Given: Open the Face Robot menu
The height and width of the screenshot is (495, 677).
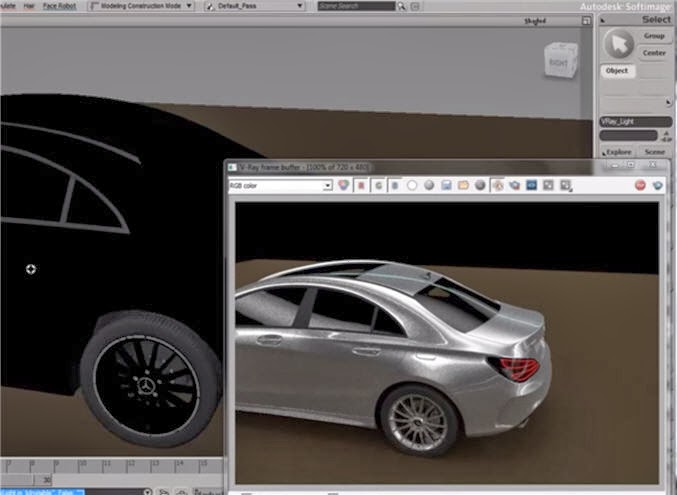Looking at the screenshot, I should pyautogui.click(x=59, y=6).
